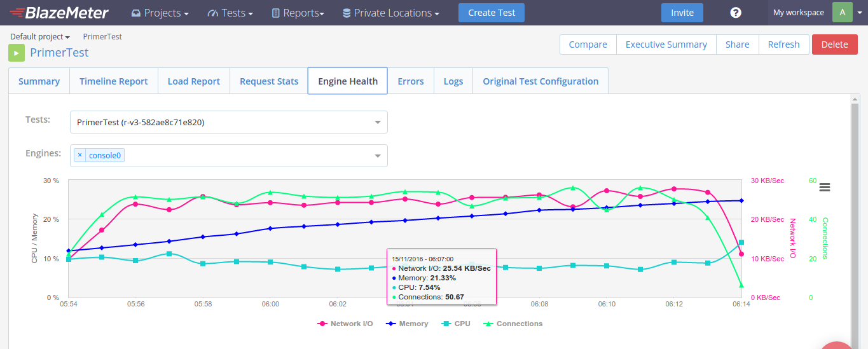
Task: Remove console0 engine tag with x
Action: click(x=79, y=155)
